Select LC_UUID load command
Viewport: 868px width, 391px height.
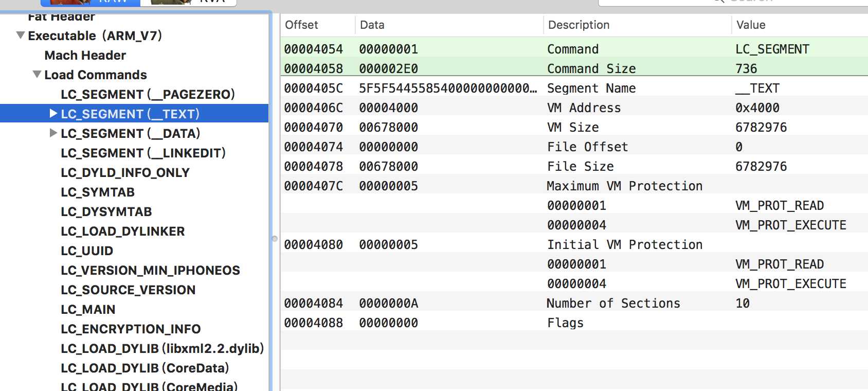pos(87,251)
